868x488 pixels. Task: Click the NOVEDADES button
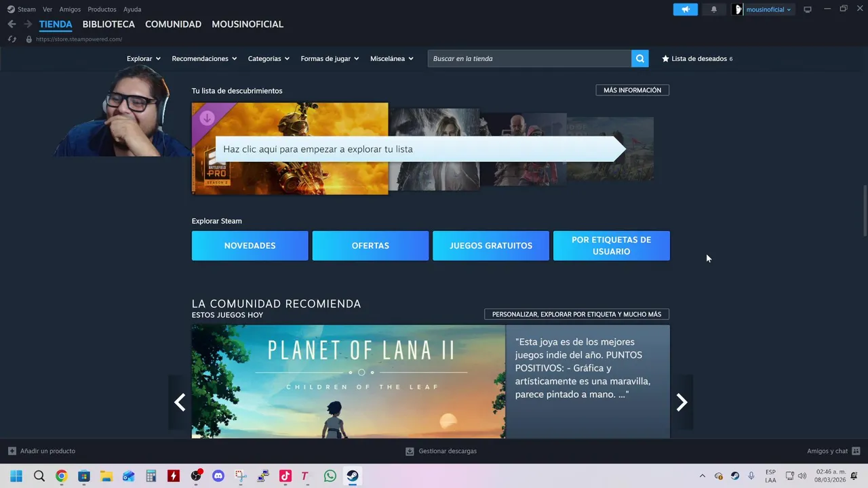(250, 245)
